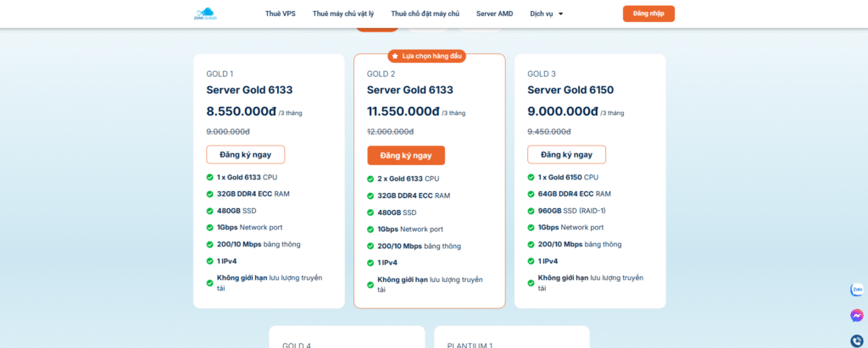Click green check beside GOLD 2 '200/10 Mbps băng thông'
Viewport: 868px width, 348px height.
tap(370, 246)
